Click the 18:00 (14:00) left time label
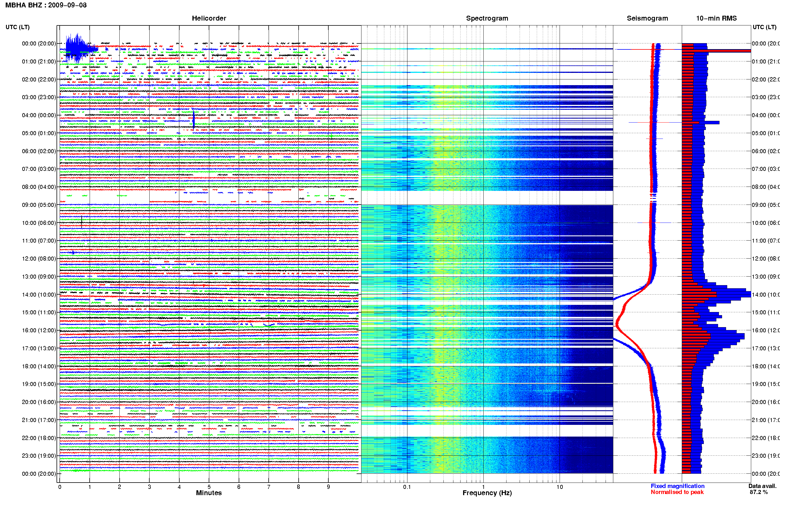 point(39,366)
